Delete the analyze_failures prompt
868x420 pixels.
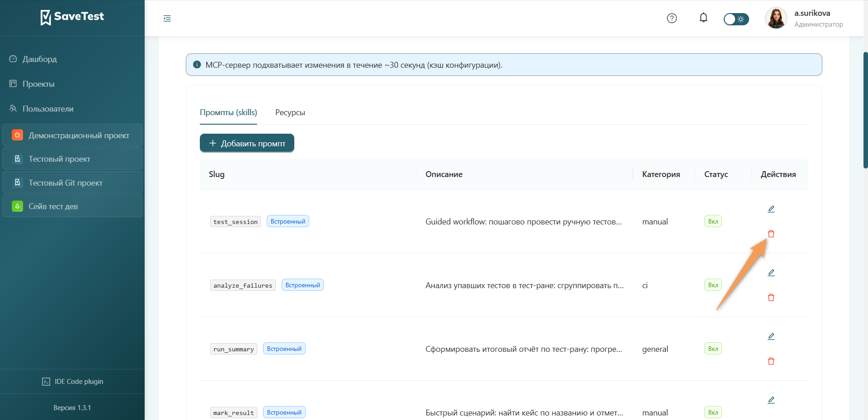[x=771, y=298]
